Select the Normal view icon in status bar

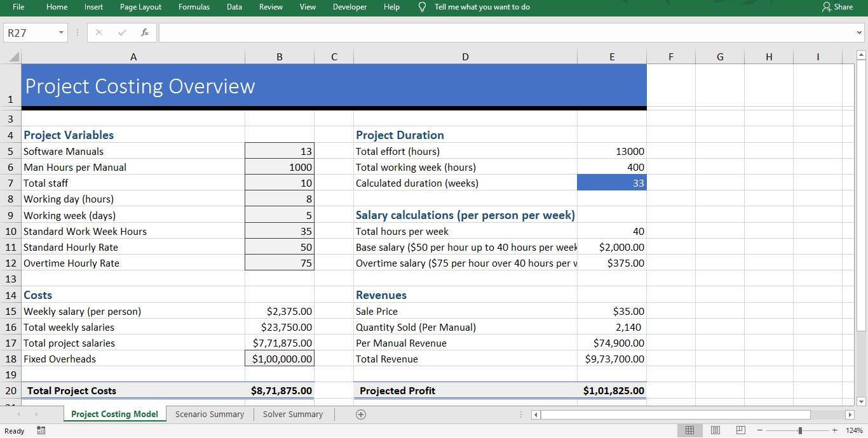(690, 430)
